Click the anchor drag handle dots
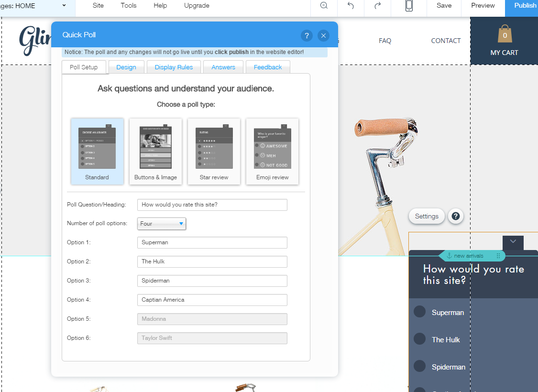 [x=498, y=256]
